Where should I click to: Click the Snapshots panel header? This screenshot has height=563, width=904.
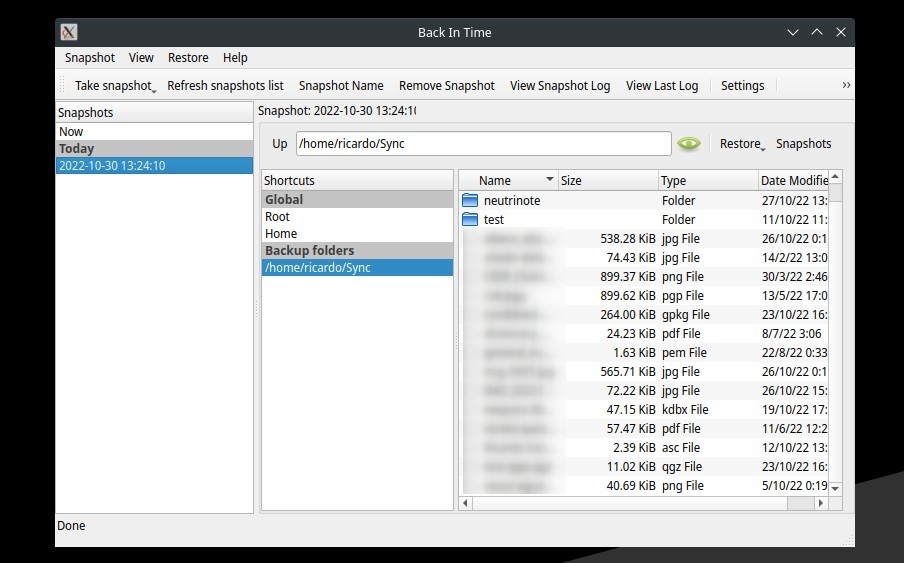tap(155, 112)
